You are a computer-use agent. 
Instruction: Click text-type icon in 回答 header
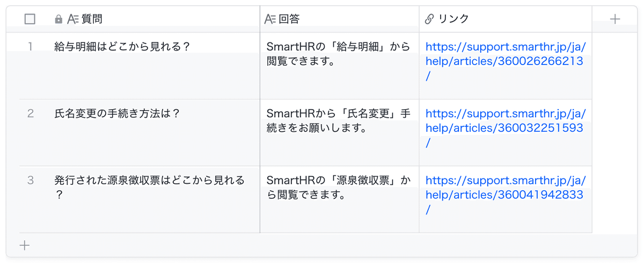[x=270, y=19]
